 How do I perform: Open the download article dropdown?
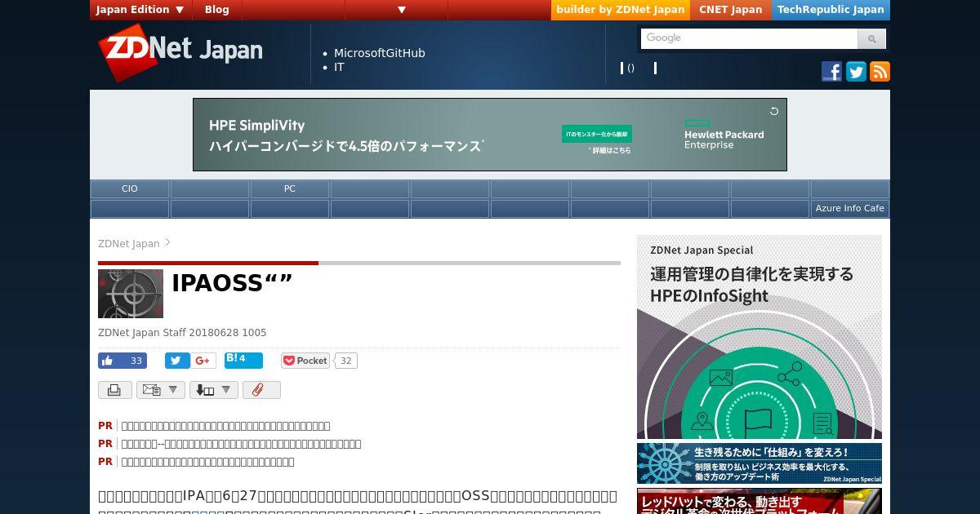click(214, 390)
